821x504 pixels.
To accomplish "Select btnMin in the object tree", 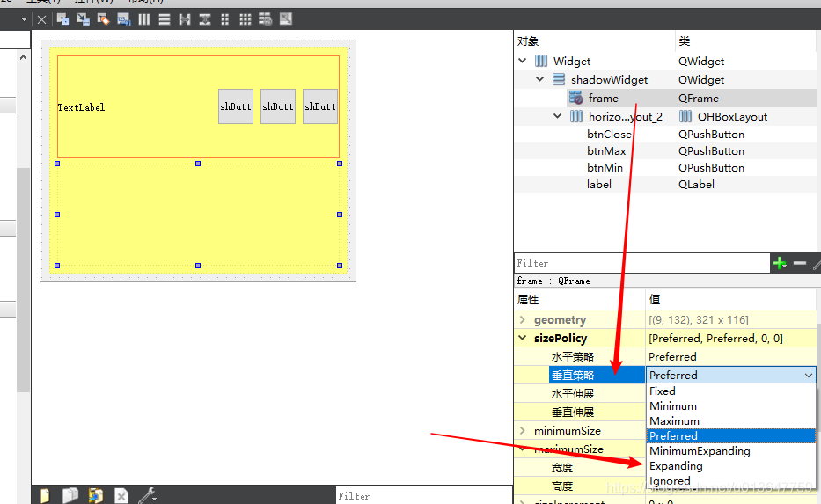I will 665,167.
